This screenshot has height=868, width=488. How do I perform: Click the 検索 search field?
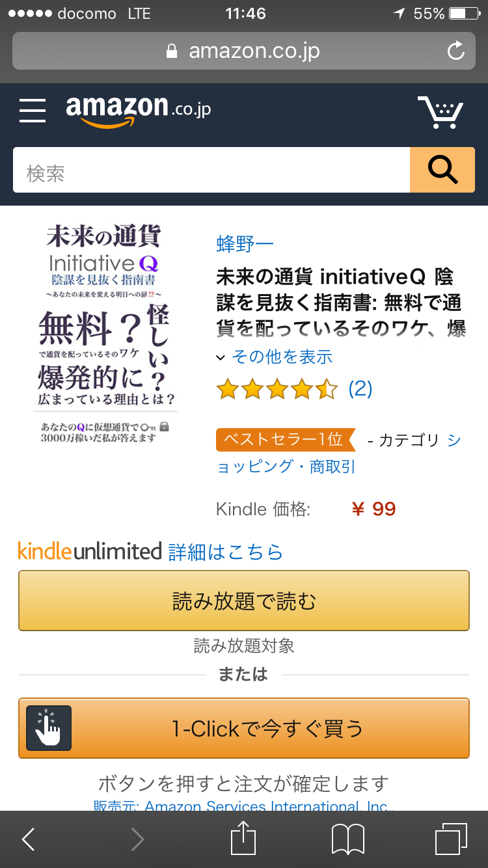(211, 170)
